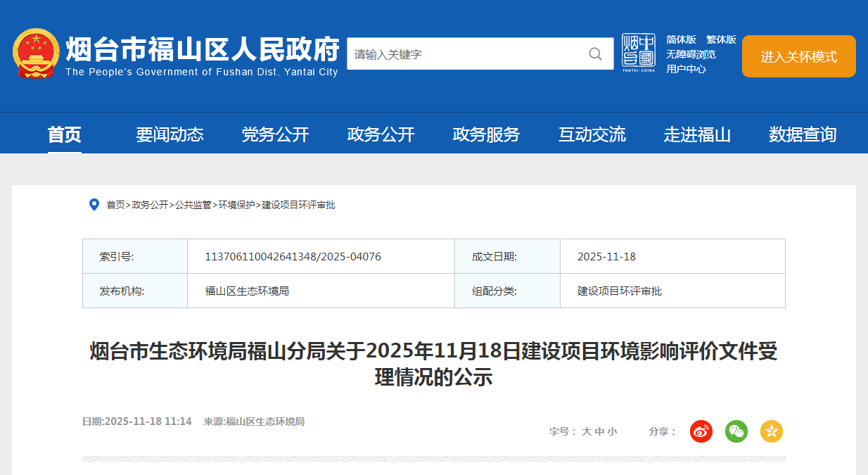Share the notice to Weibo
This screenshot has height=475, width=868.
click(701, 431)
